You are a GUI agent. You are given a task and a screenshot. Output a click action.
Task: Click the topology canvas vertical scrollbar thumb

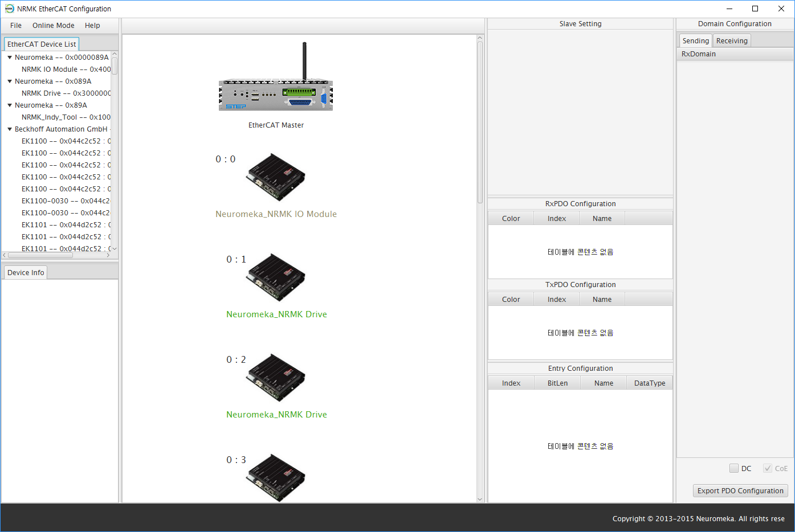[x=480, y=122]
